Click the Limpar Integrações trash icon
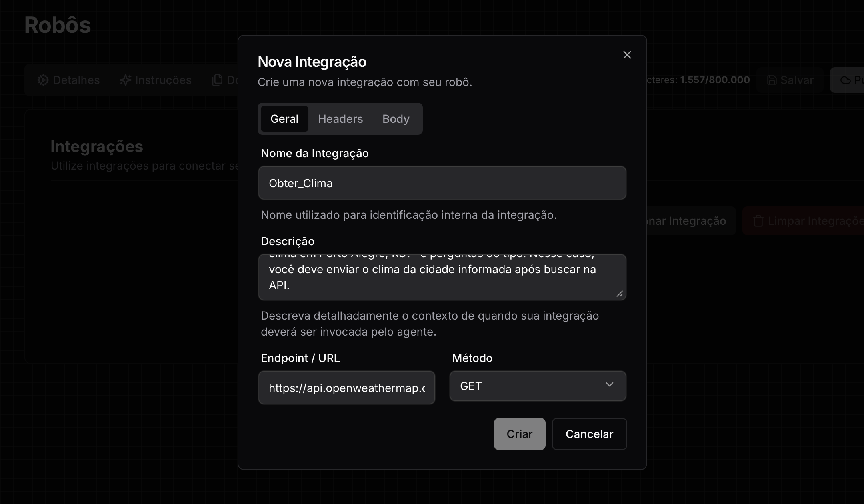This screenshot has height=504, width=864. [x=758, y=221]
